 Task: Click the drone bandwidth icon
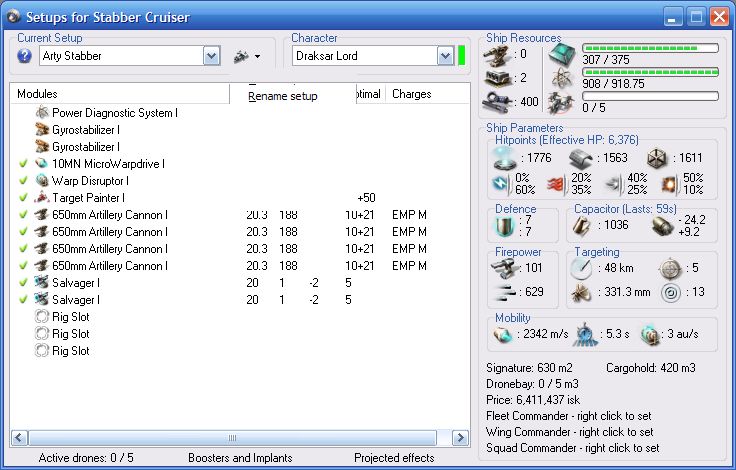(561, 102)
